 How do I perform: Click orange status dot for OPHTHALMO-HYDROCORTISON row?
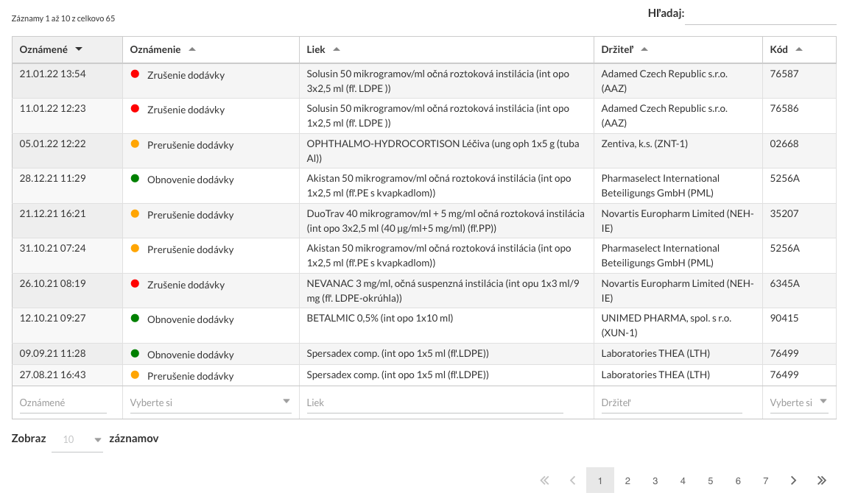click(x=135, y=143)
